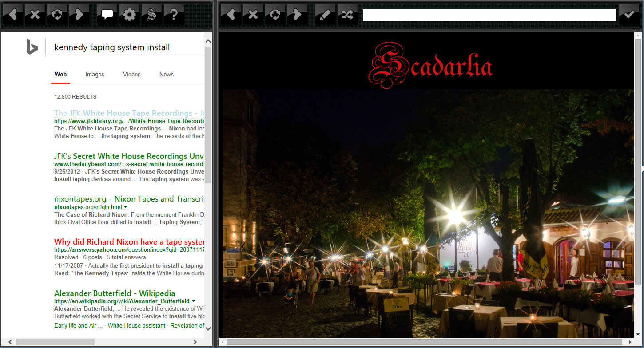The width and height of the screenshot is (644, 348).
Task: Switch to the Images tab
Action: (95, 74)
